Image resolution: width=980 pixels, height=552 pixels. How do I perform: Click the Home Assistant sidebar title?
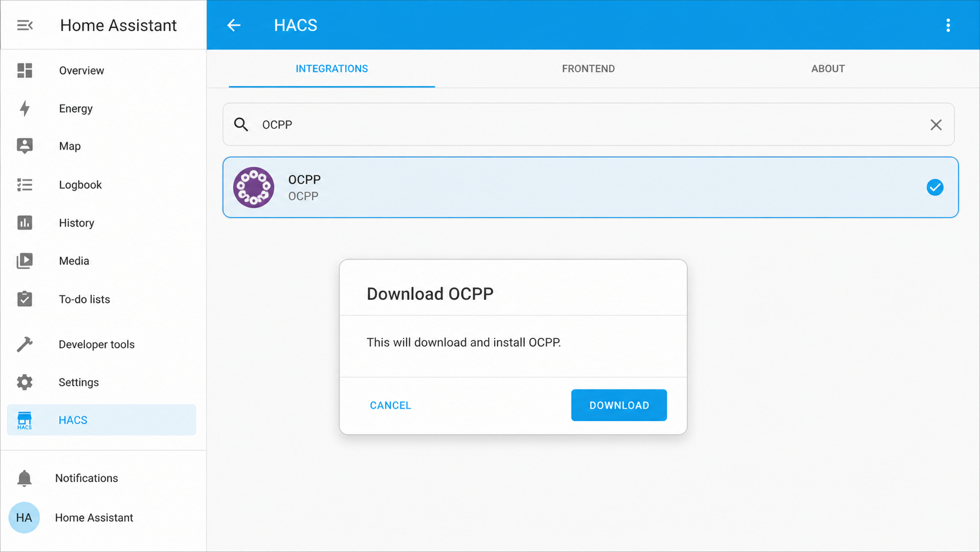[118, 25]
